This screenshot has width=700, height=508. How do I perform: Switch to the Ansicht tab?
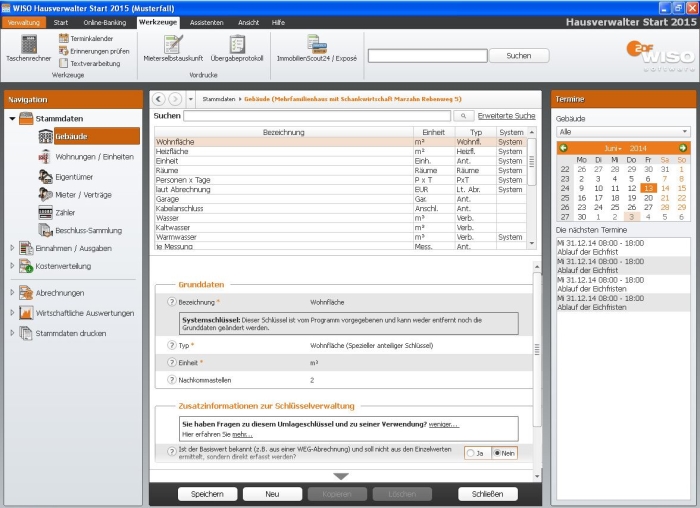click(249, 22)
